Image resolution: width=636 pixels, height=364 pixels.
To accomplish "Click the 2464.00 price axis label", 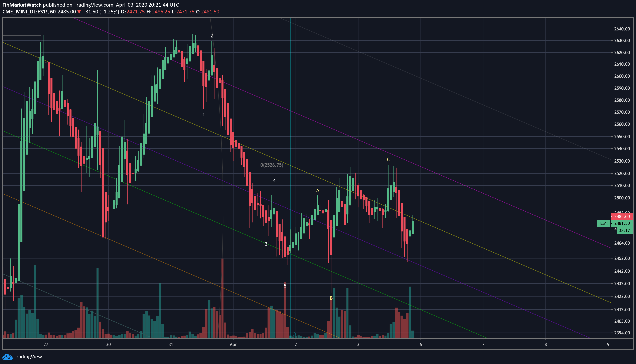I will point(622,243).
